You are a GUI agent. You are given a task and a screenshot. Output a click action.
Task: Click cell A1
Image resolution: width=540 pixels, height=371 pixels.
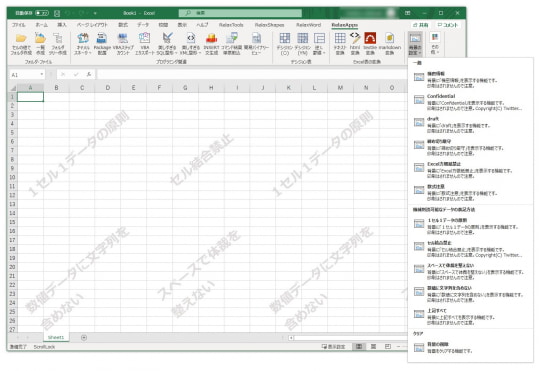tap(30, 97)
